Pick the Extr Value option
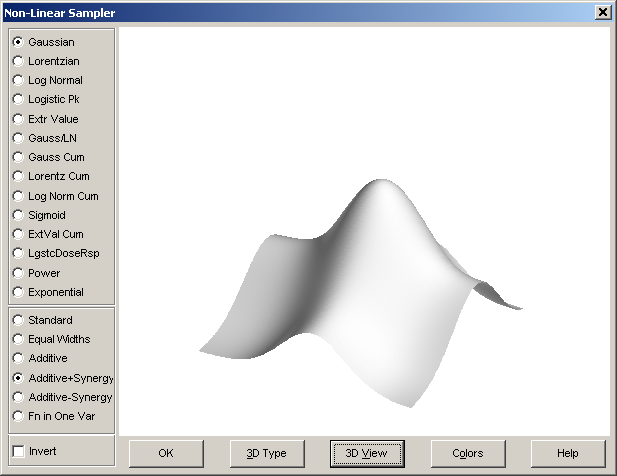The image size is (617, 476). tap(46, 119)
